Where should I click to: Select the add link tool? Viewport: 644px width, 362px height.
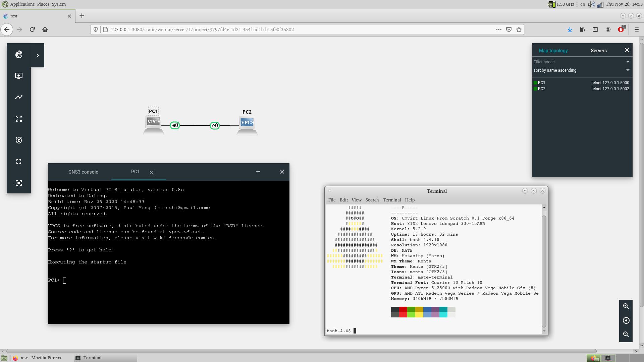pyautogui.click(x=19, y=97)
